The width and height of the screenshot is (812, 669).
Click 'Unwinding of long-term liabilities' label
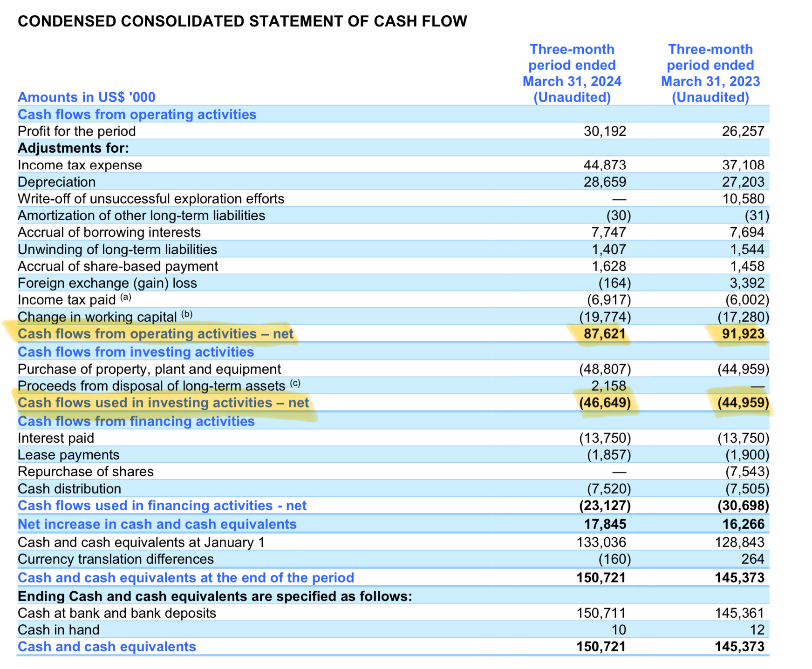click(117, 250)
